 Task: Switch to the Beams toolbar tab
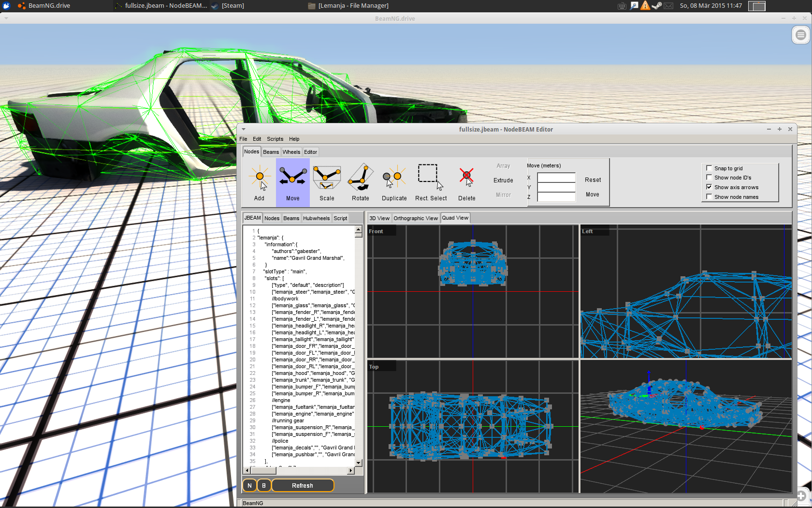(271, 152)
